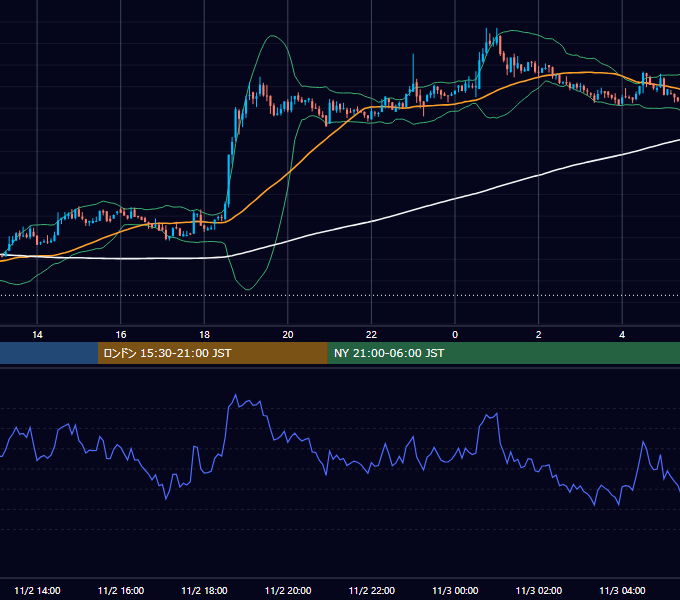
Task: Click the 20 hour axis label
Action: pos(288,335)
